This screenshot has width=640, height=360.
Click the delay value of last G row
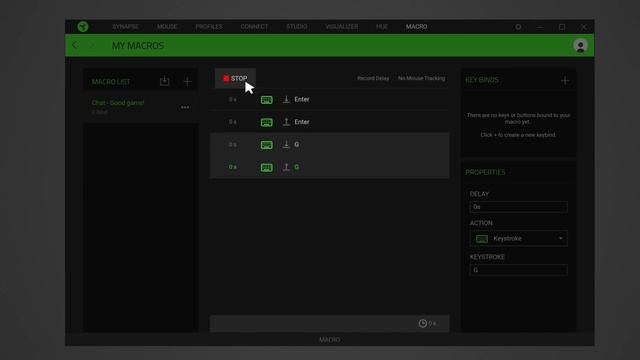pyautogui.click(x=232, y=167)
